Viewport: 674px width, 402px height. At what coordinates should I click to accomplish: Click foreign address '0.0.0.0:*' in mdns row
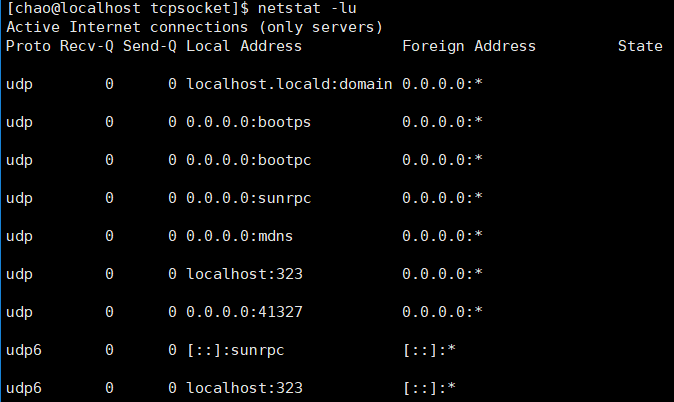[442, 236]
